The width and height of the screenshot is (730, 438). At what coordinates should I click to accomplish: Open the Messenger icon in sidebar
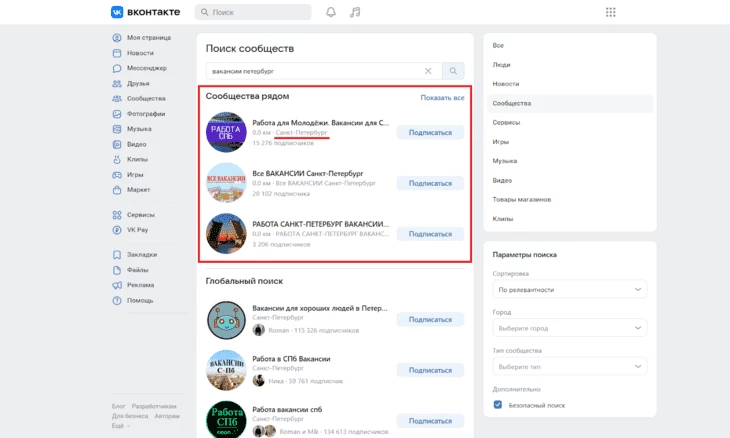117,68
